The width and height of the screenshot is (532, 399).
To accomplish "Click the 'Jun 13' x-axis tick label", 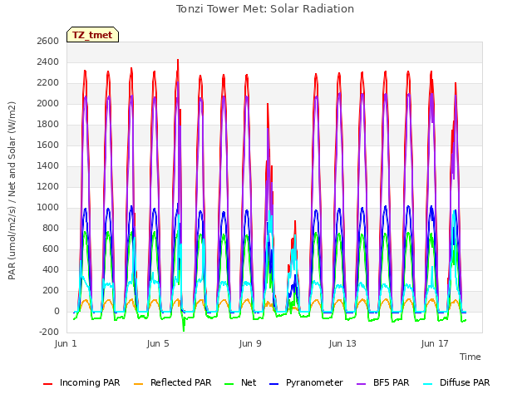I will (x=342, y=343).
